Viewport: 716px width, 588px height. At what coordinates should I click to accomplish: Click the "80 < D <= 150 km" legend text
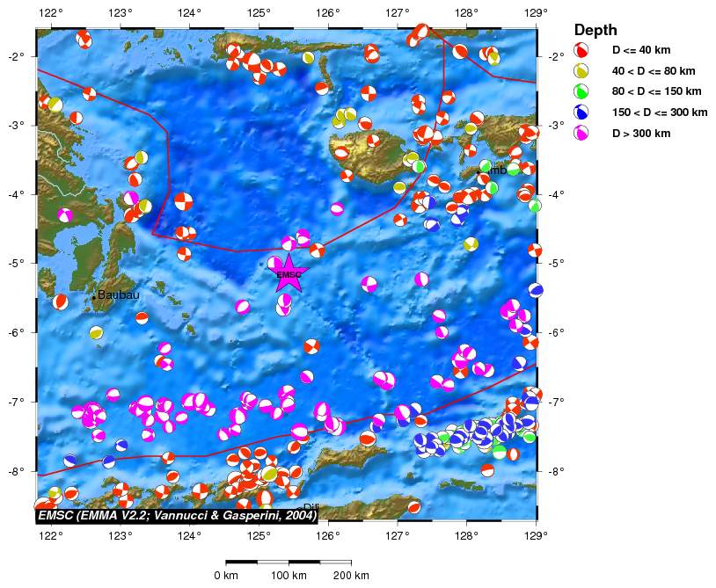click(656, 91)
